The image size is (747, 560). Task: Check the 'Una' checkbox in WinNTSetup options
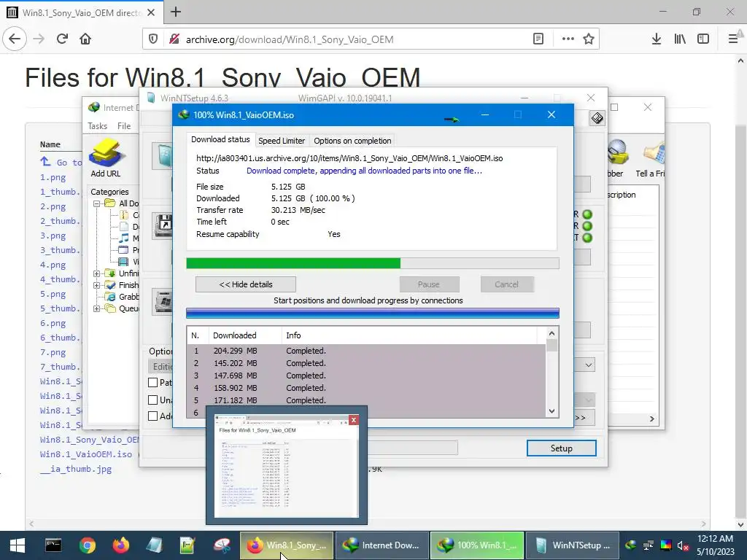click(153, 400)
